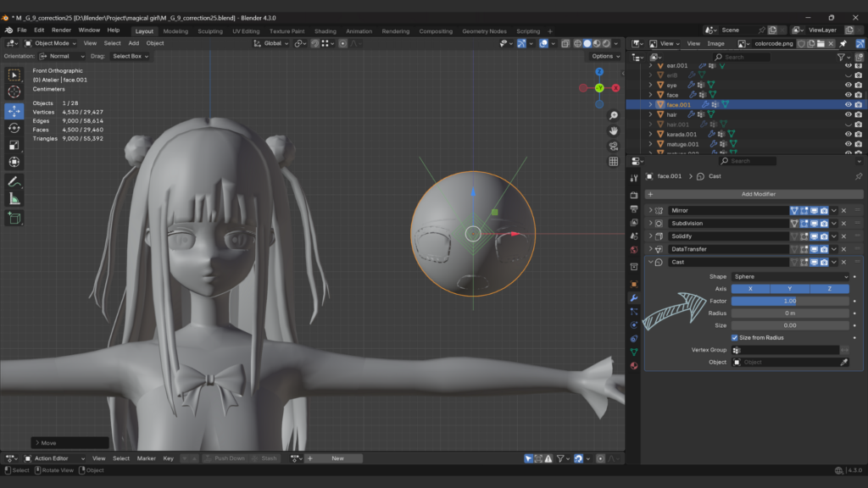Switch to the Sculpting workspace tab
Viewport: 868px width, 488px height.
point(210,31)
